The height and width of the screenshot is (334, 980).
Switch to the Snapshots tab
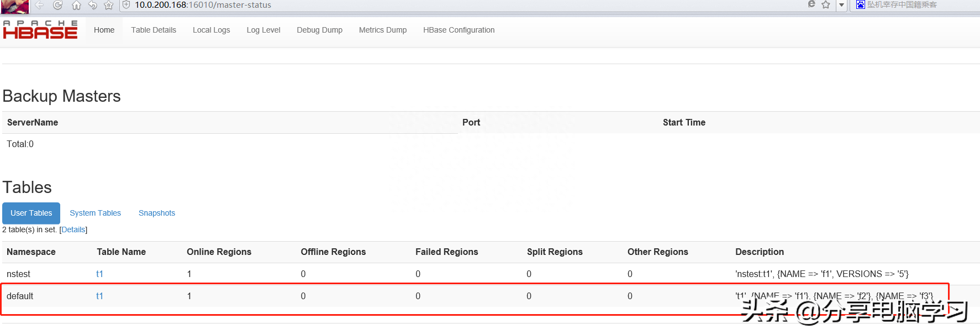156,213
